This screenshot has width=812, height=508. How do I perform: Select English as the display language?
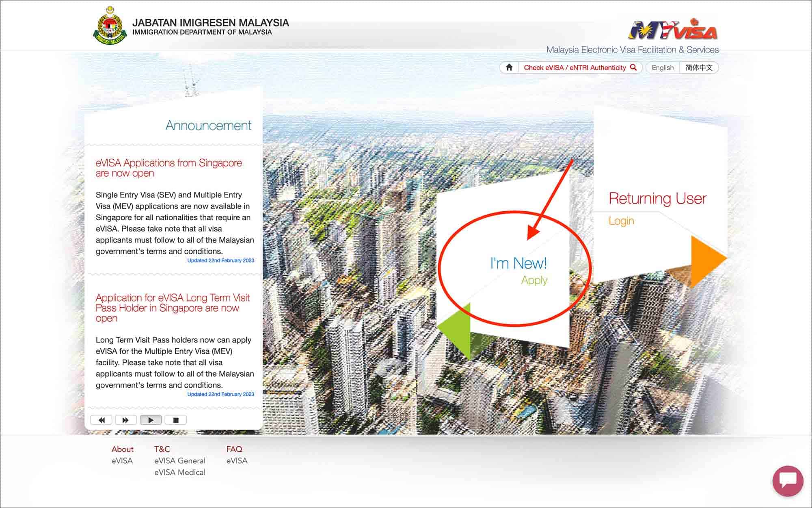(662, 67)
